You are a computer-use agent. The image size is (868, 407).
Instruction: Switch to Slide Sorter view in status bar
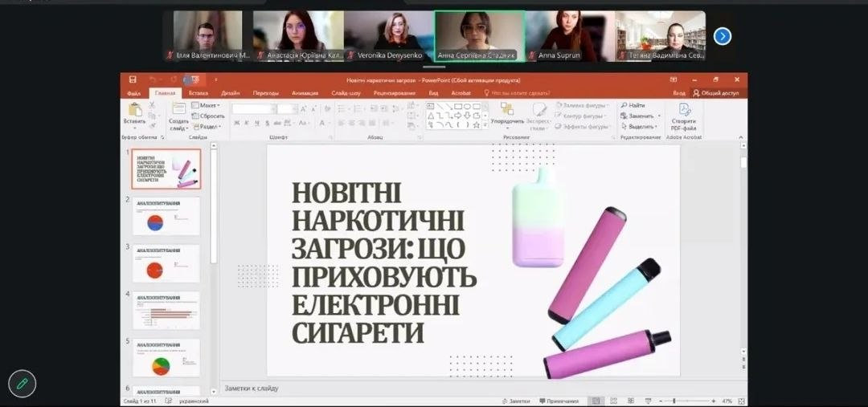coord(615,401)
